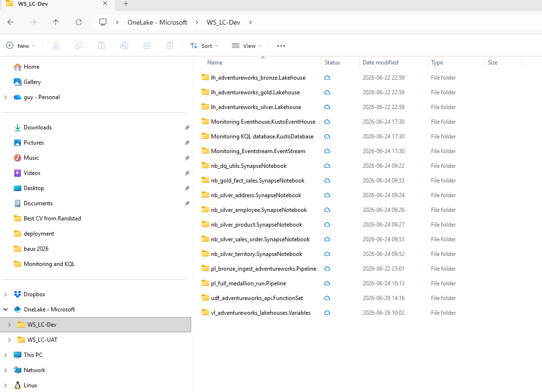The height and width of the screenshot is (392, 542).
Task: Expand the Linux node
Action: click(6, 385)
